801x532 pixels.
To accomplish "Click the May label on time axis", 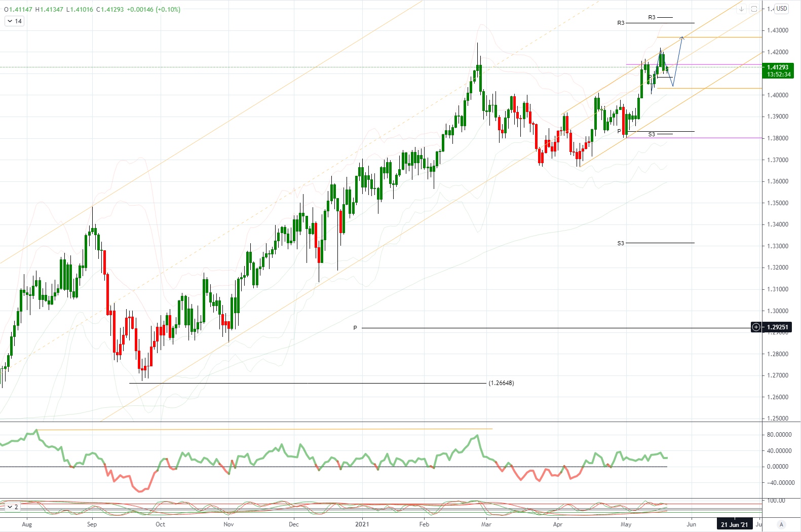I will 626,524.
